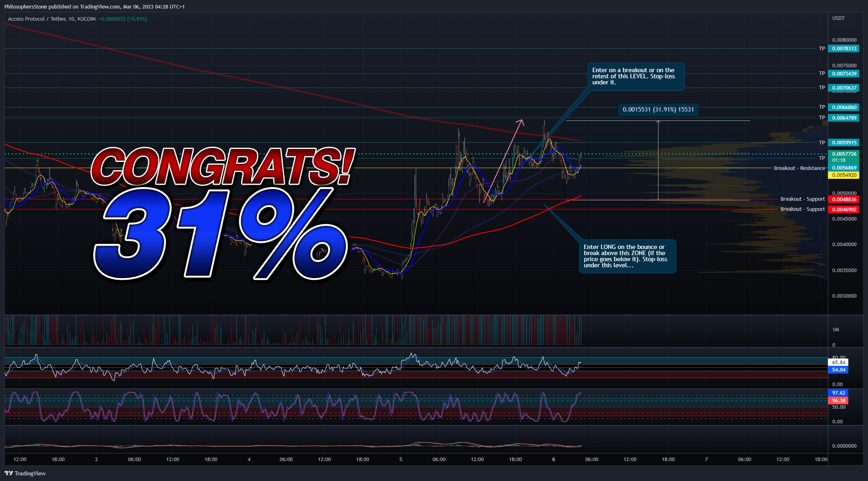868x481 pixels.
Task: Click the RSI value label 65.84
Action: click(x=838, y=363)
